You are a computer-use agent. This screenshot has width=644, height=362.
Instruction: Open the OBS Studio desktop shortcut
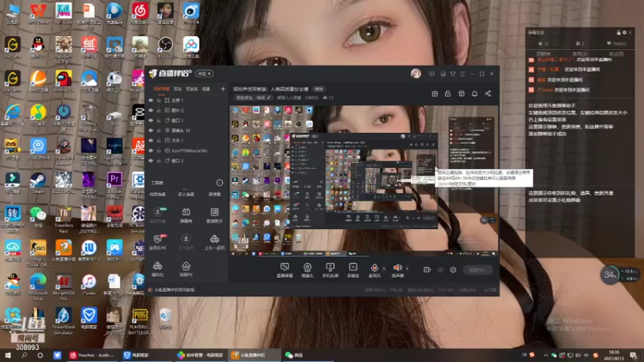(x=165, y=47)
